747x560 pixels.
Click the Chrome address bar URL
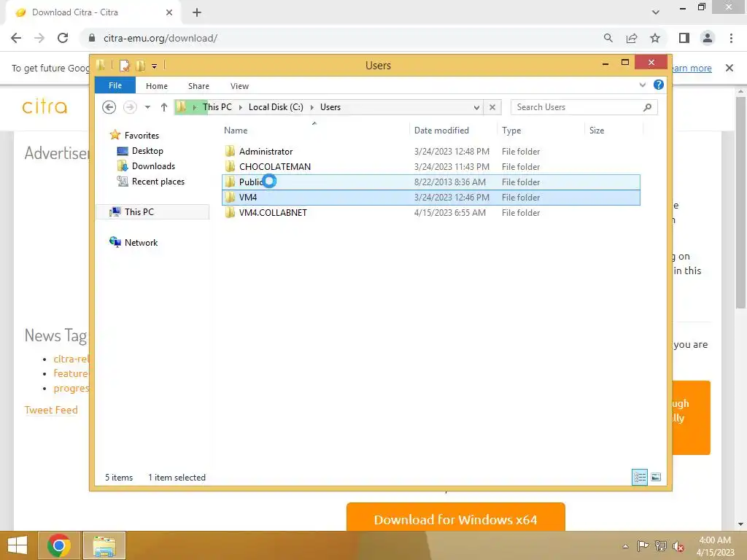click(x=160, y=38)
